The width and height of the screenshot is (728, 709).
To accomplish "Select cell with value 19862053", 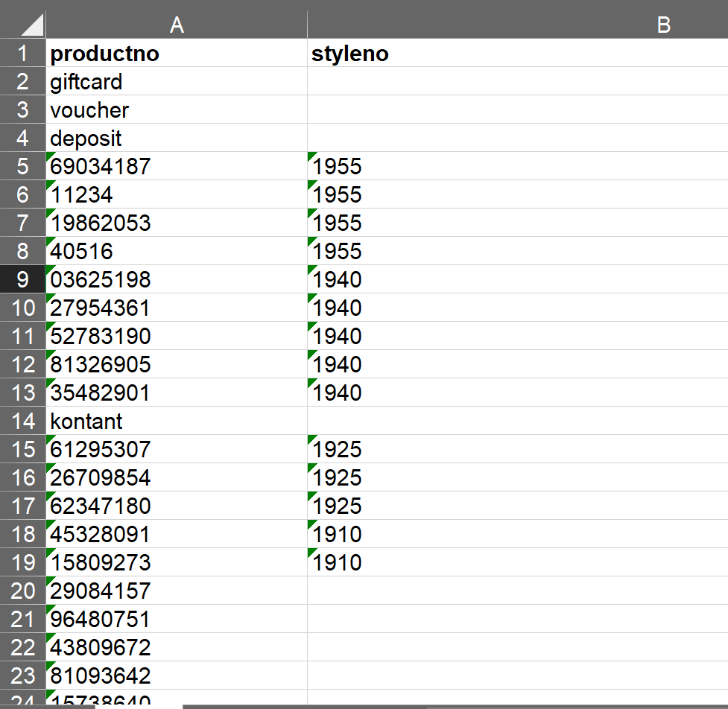I will tap(177, 223).
